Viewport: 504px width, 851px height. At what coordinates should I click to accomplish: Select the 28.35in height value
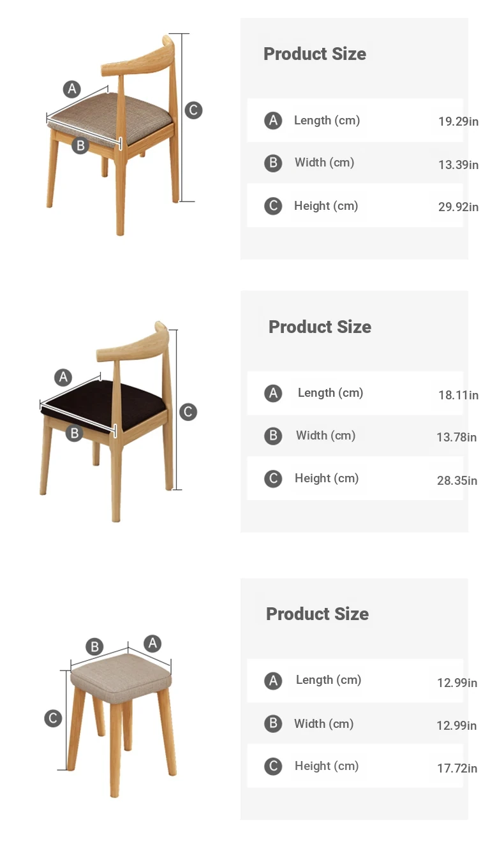point(457,480)
